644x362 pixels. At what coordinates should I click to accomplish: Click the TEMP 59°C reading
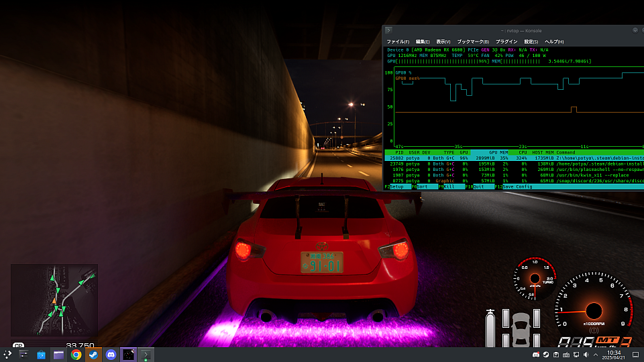coord(466,56)
